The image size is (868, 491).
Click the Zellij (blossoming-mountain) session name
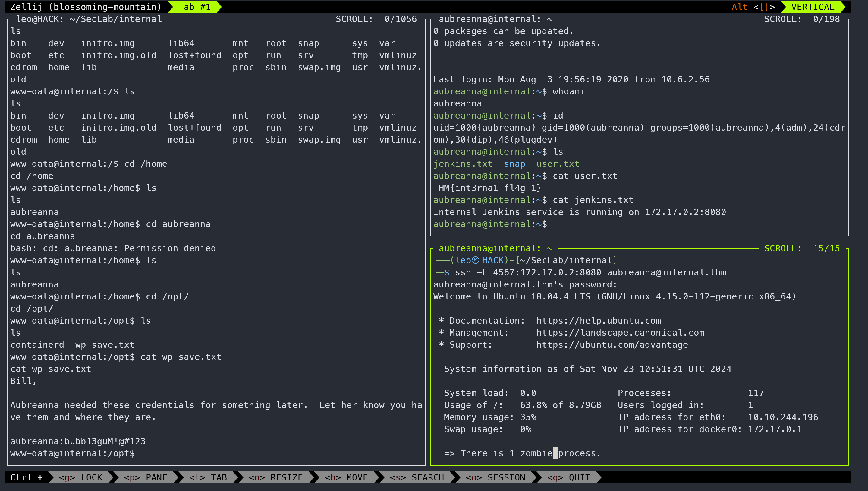(86, 7)
